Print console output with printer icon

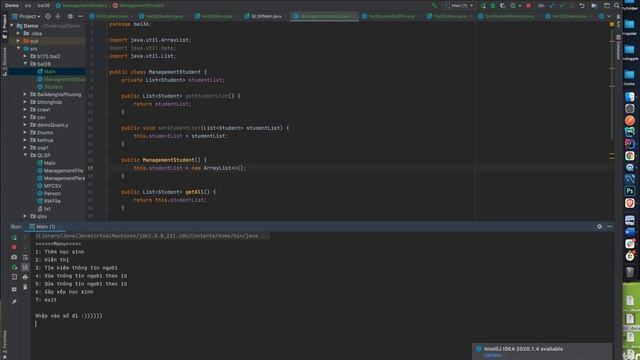(x=25, y=277)
